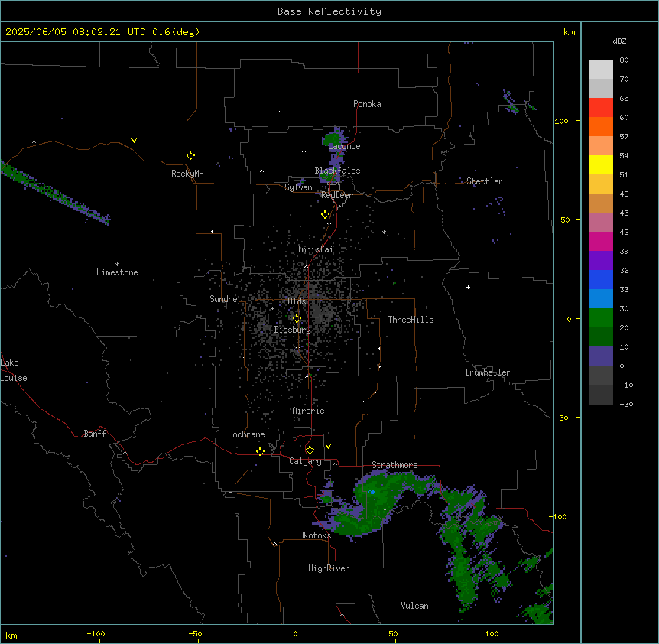Click the magenta 42 dBZ legend swatch
The image size is (659, 644).
601,241
